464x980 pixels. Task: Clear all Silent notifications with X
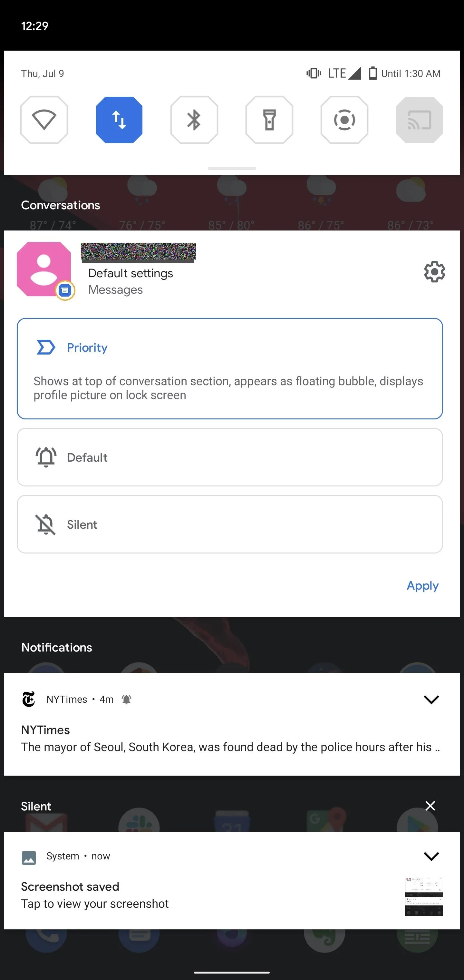click(x=430, y=806)
